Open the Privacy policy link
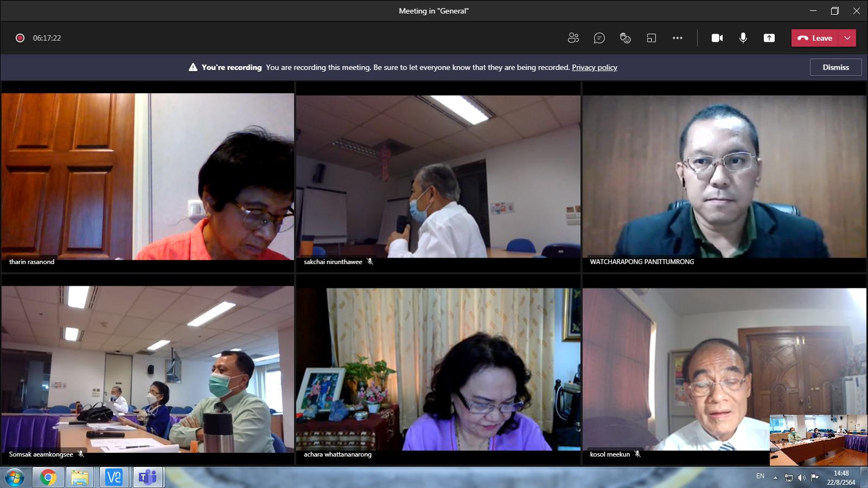 point(595,67)
